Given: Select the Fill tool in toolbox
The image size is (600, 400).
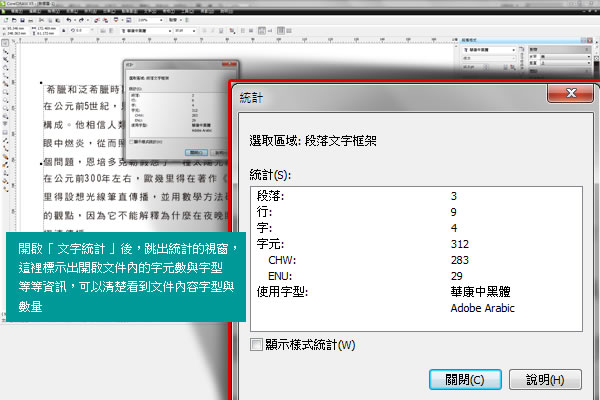Looking at the screenshot, I should tap(5, 180).
